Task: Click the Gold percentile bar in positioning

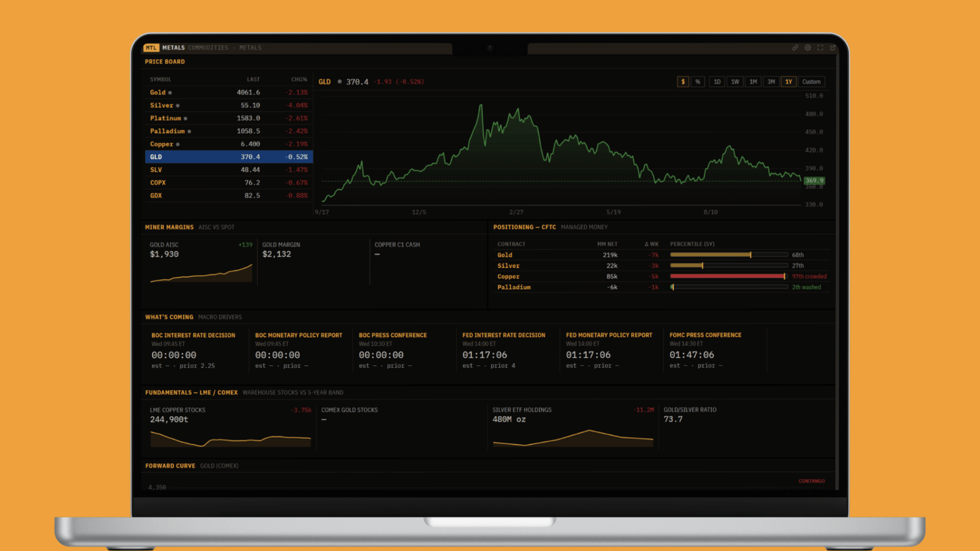Action: pyautogui.click(x=729, y=255)
